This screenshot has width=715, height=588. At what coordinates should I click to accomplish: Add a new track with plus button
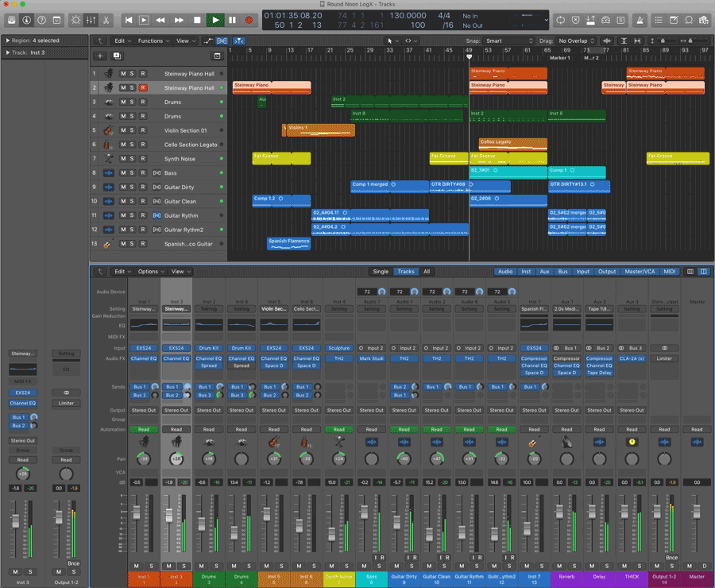pyautogui.click(x=100, y=56)
